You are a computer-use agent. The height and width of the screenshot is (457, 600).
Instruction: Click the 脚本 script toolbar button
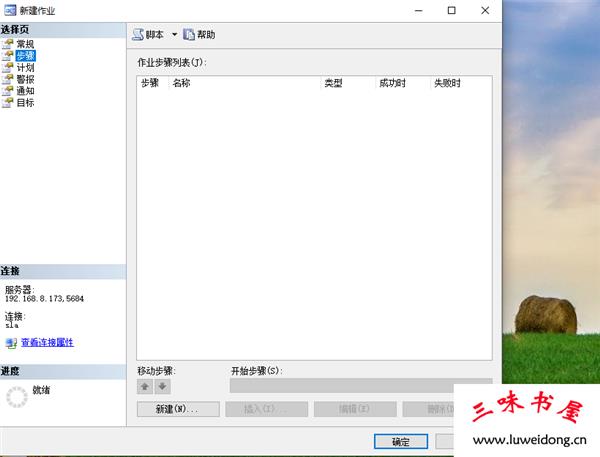148,35
